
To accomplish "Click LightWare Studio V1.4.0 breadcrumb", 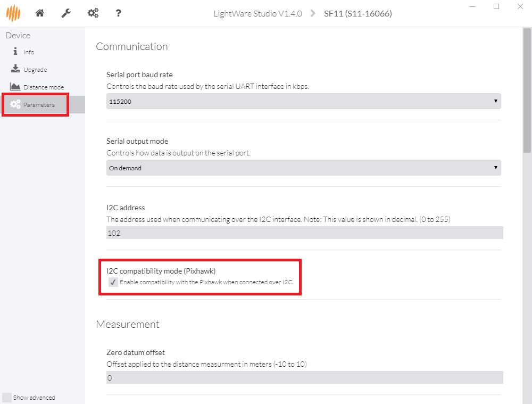I will tap(257, 14).
